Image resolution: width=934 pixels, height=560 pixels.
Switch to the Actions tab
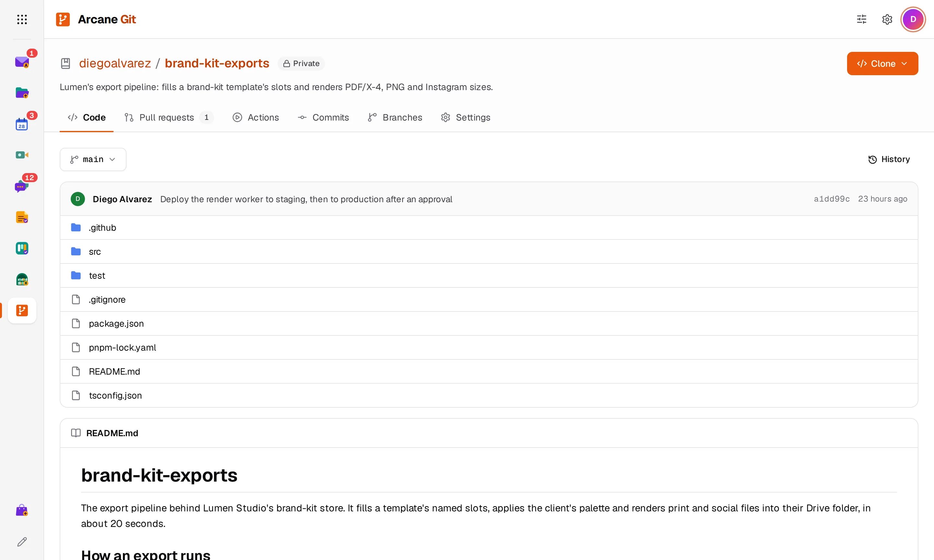[256, 117]
